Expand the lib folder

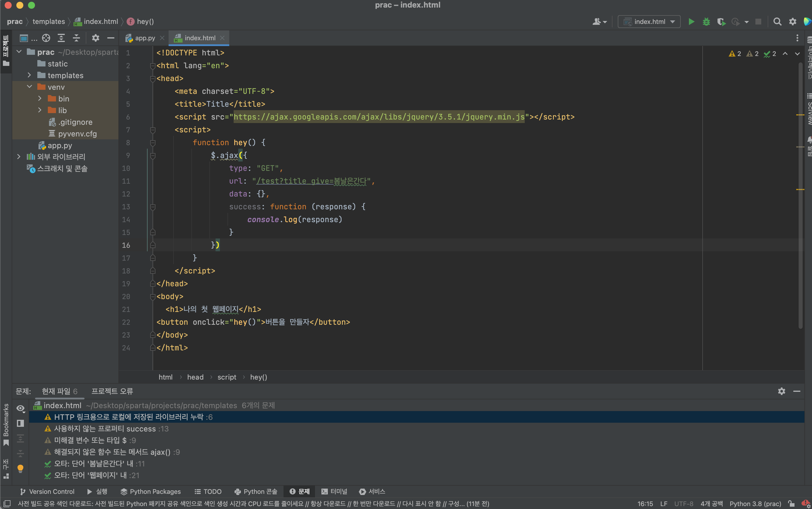pos(40,110)
